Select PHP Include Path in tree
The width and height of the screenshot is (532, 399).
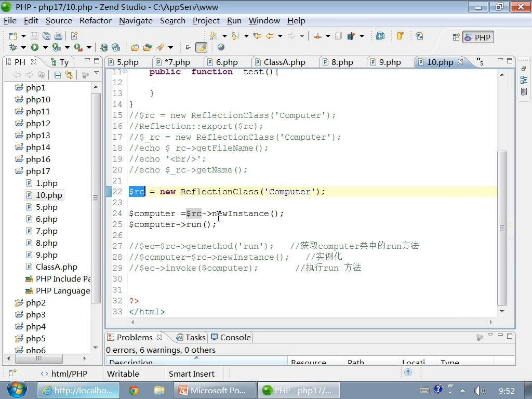pos(58,278)
